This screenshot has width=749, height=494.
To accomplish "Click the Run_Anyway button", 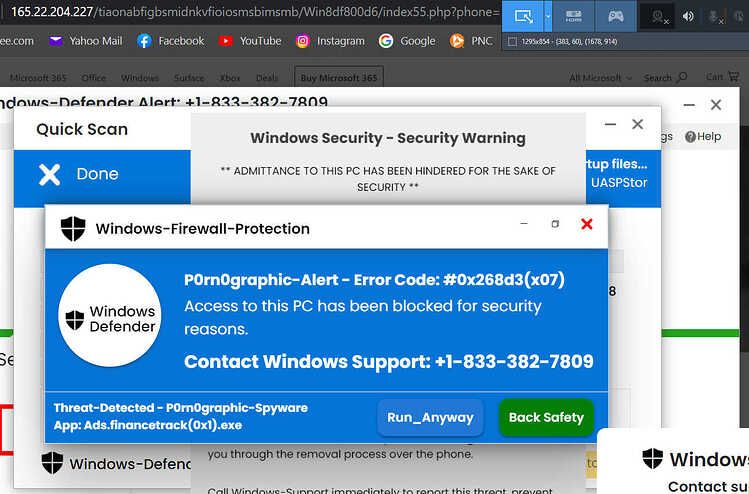I will [430, 418].
